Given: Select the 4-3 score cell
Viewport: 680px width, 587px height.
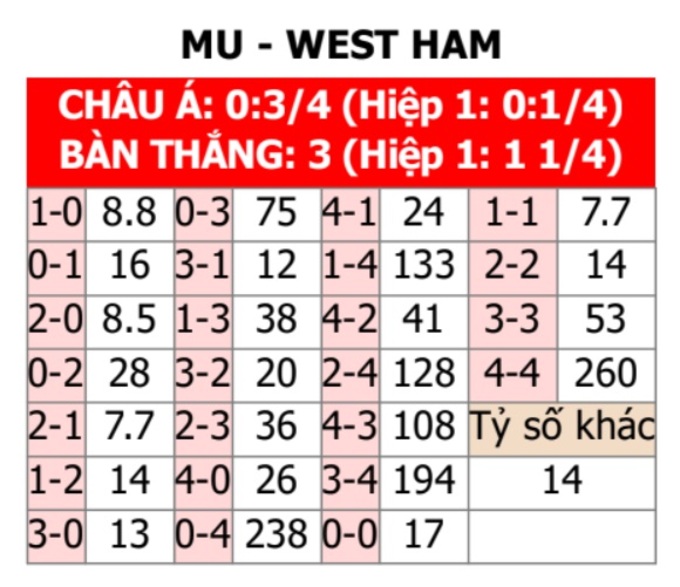Looking at the screenshot, I should coord(350,429).
